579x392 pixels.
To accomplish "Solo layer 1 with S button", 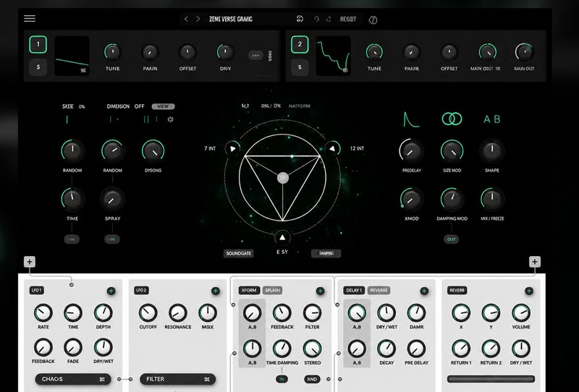I will click(x=38, y=67).
